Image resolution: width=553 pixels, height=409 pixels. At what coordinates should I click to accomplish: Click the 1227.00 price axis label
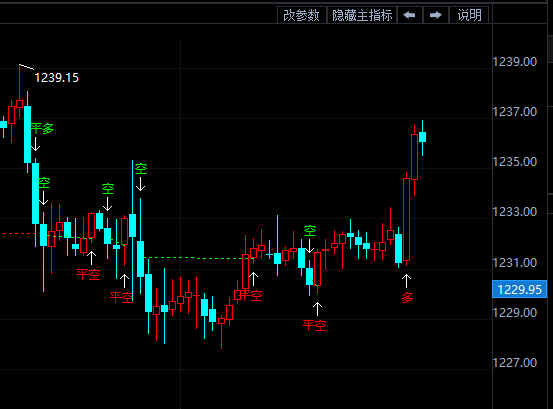(x=514, y=362)
